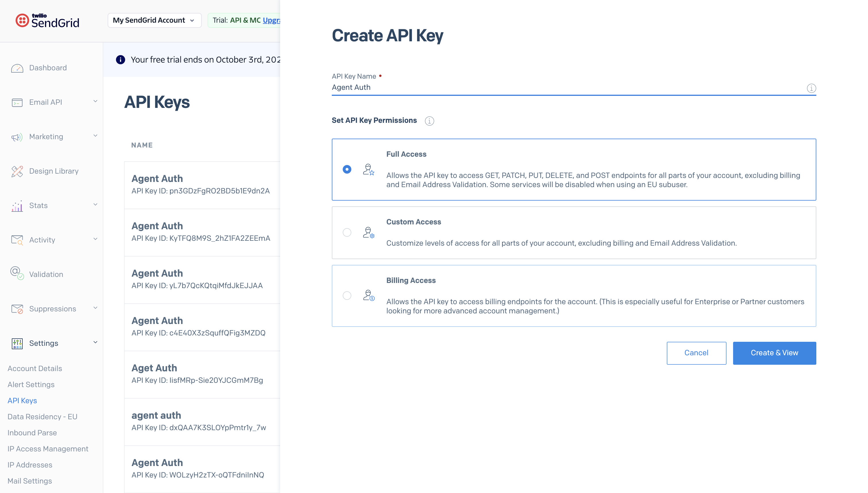Click the Activity envelope search icon
Screen dimensions: 868x493
(x=17, y=240)
